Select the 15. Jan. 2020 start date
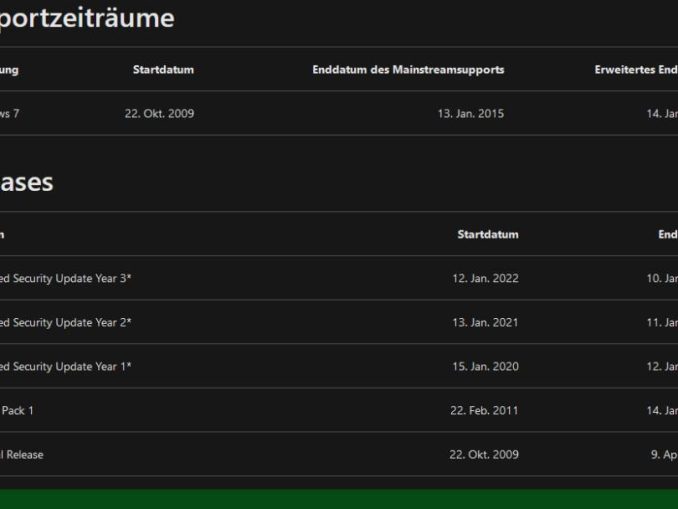Viewport: 678px width, 509px height. [x=486, y=367]
